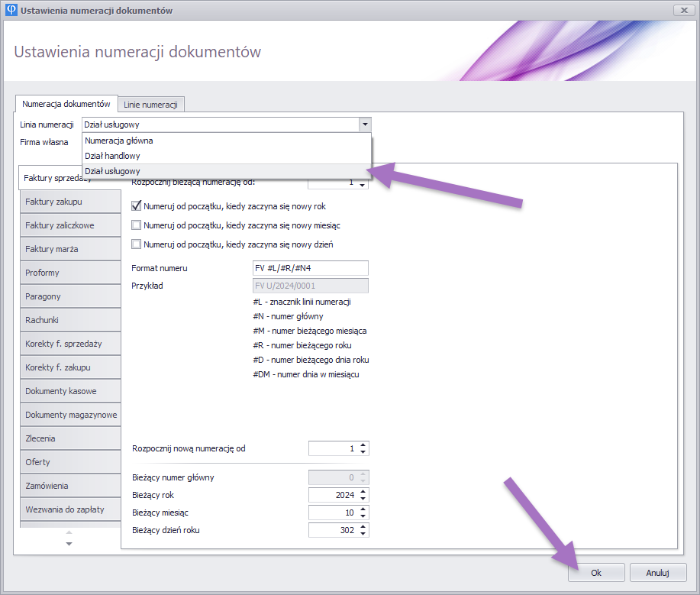The width and height of the screenshot is (700, 595).
Task: Enable numbering restart on new day
Action: [137, 244]
